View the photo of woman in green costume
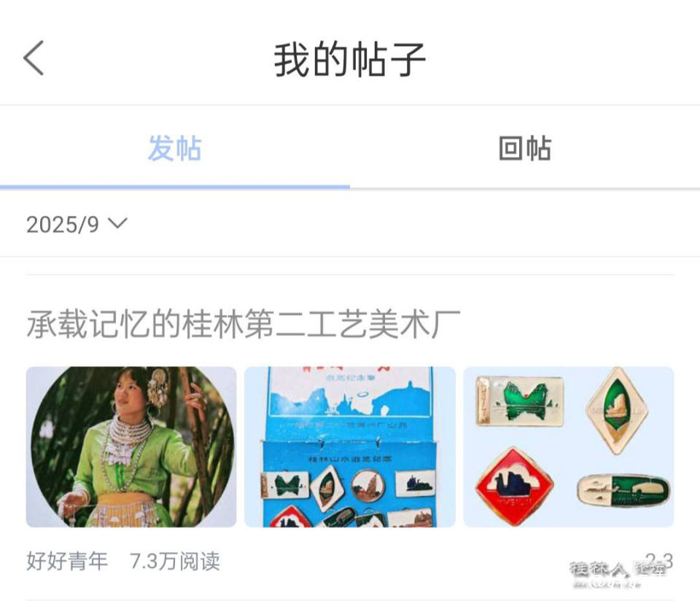The height and width of the screenshot is (601, 700). (131, 446)
